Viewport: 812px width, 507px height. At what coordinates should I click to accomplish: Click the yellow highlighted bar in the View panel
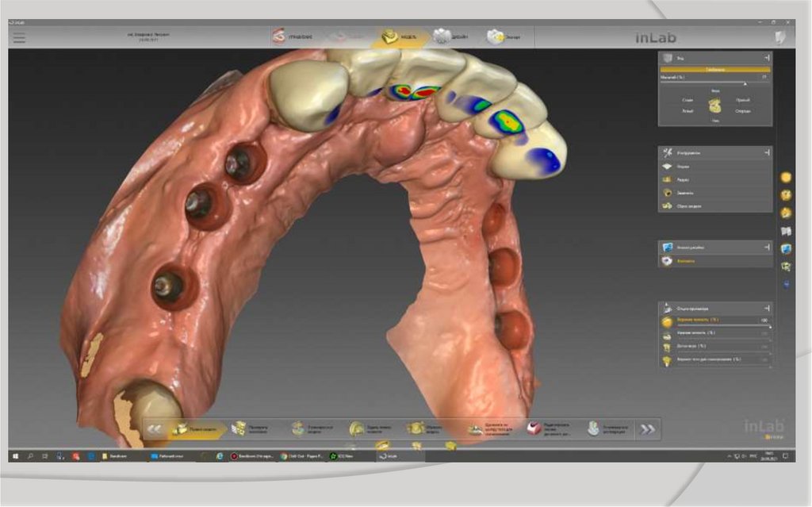click(715, 69)
